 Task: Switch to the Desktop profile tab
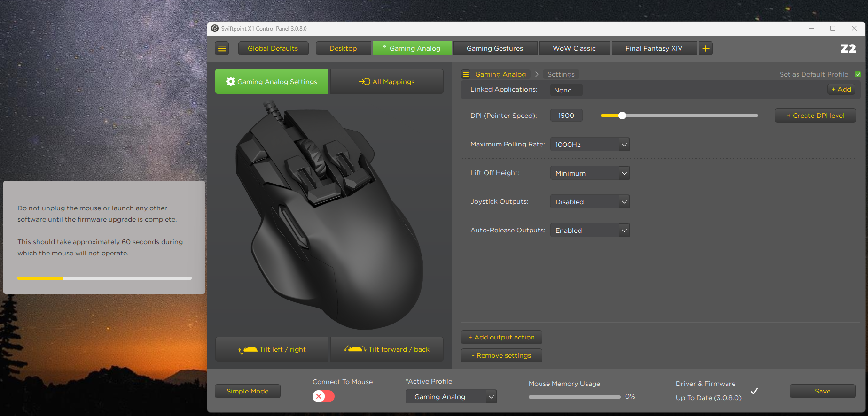click(x=343, y=48)
